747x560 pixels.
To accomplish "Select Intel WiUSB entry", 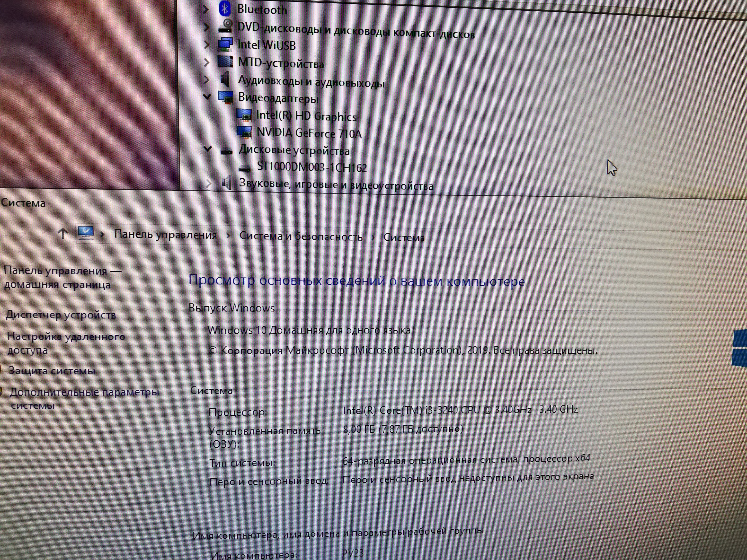I will pyautogui.click(x=267, y=45).
